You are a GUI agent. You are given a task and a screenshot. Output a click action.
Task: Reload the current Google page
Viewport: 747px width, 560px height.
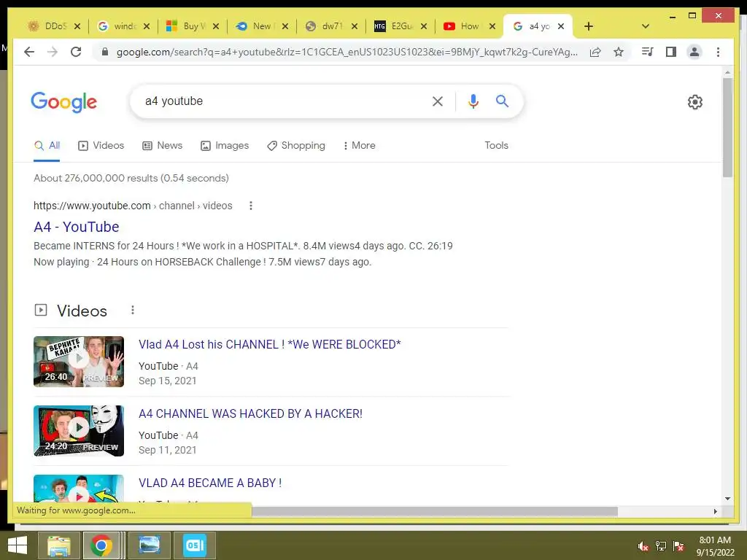76,52
